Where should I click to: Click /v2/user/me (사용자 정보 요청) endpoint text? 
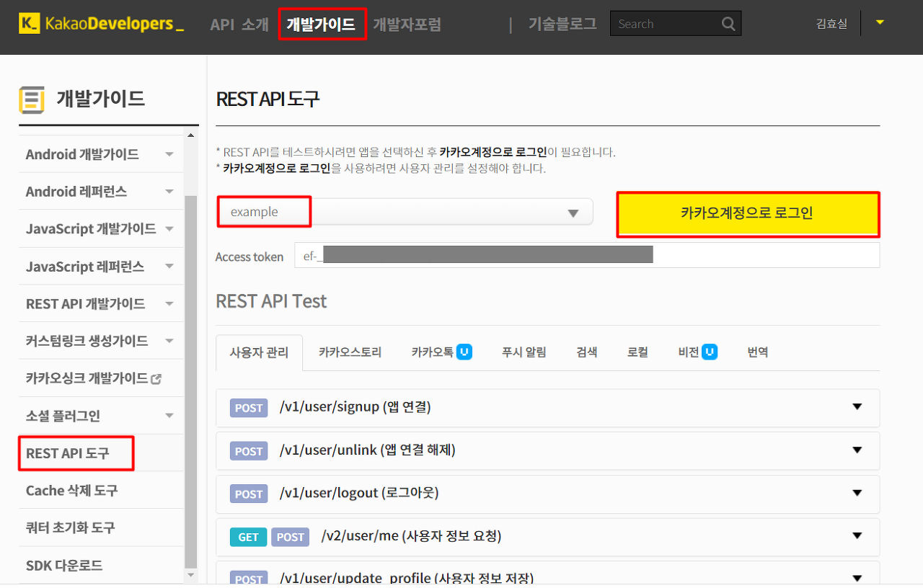click(x=411, y=536)
